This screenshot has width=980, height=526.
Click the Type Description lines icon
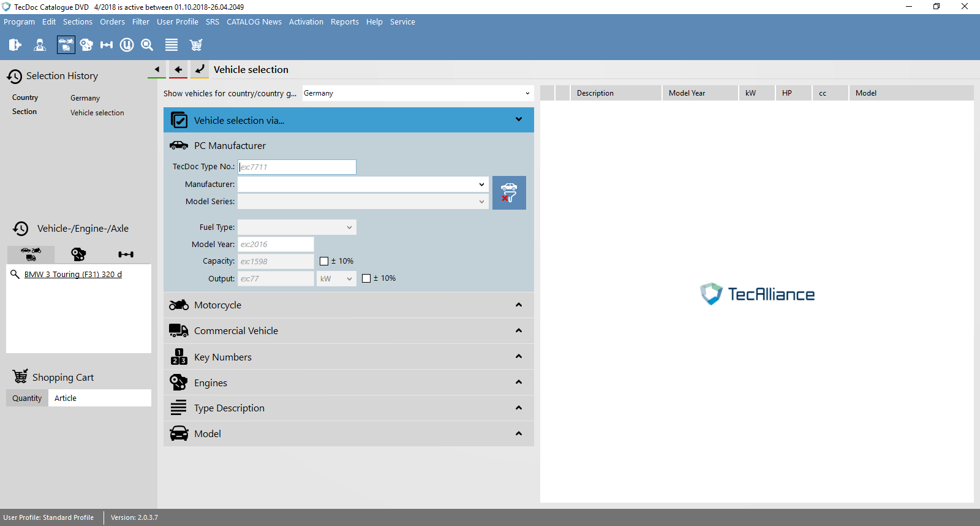[x=179, y=407]
